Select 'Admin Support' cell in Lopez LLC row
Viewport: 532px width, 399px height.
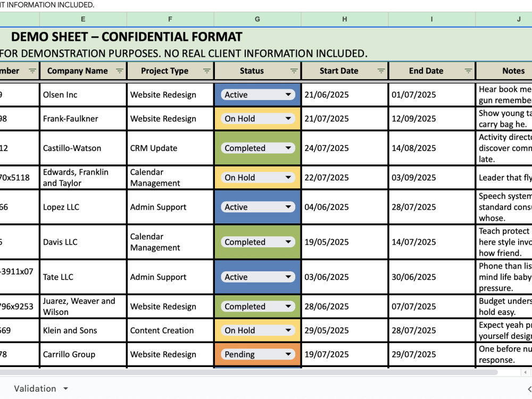click(170, 207)
